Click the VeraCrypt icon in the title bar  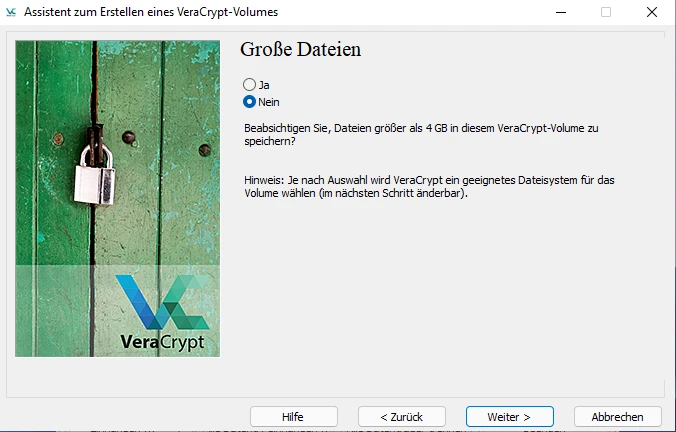pos(11,12)
